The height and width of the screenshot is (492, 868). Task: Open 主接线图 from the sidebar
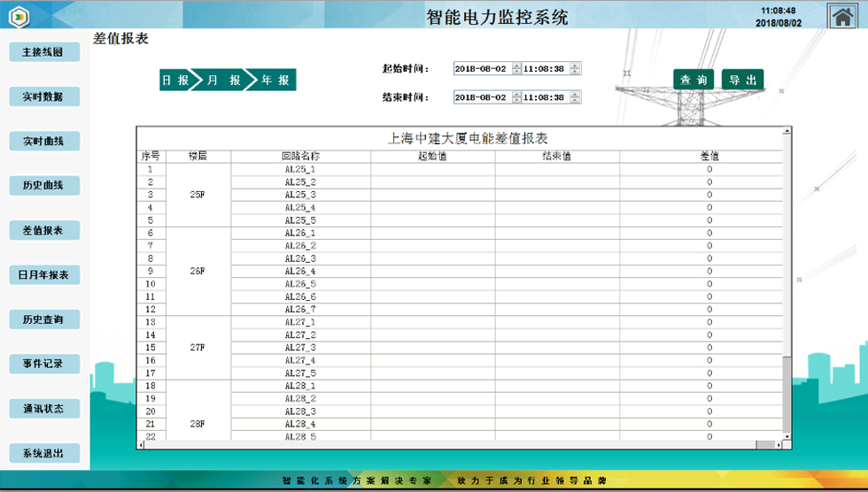click(43, 52)
